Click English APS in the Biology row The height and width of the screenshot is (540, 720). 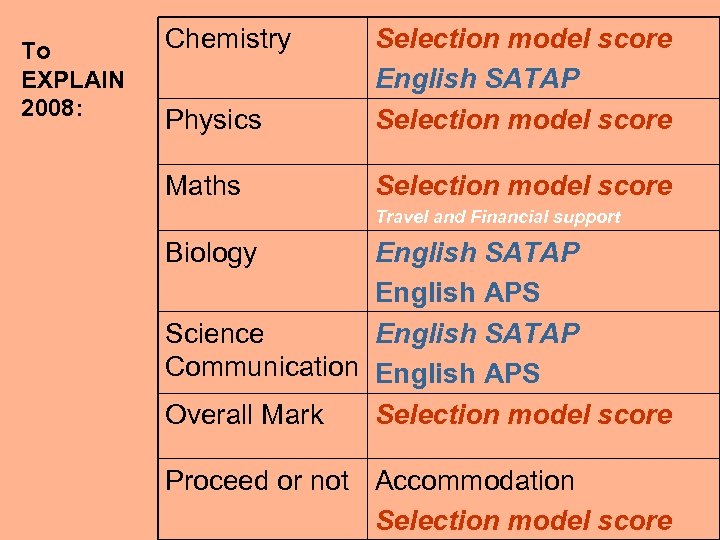tap(457, 293)
